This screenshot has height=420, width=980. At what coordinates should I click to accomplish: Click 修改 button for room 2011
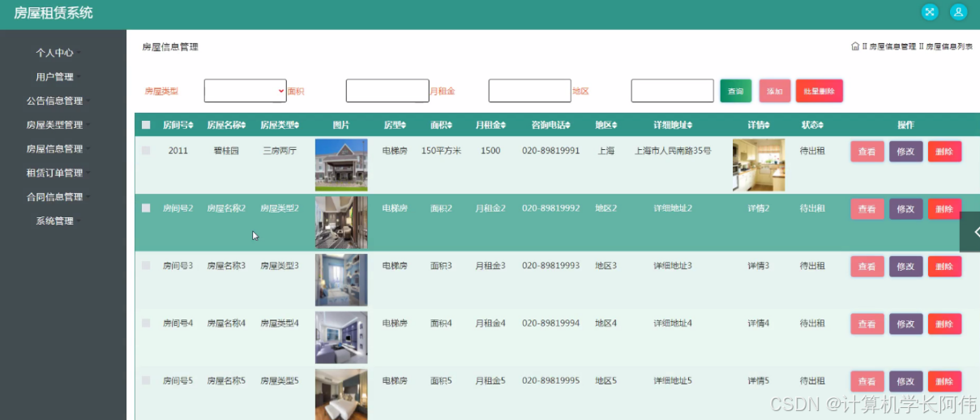click(906, 152)
